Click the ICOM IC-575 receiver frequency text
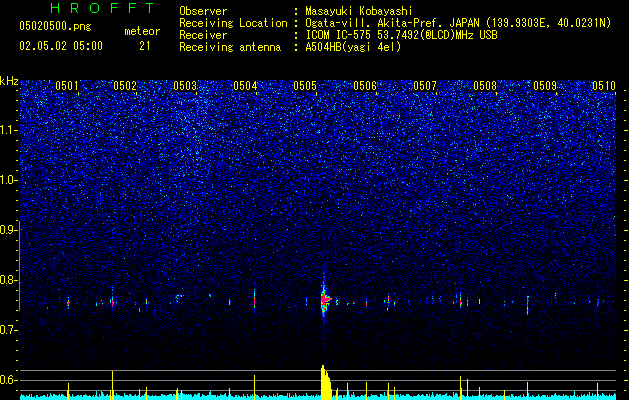This screenshot has height=400, width=629. 401,35
